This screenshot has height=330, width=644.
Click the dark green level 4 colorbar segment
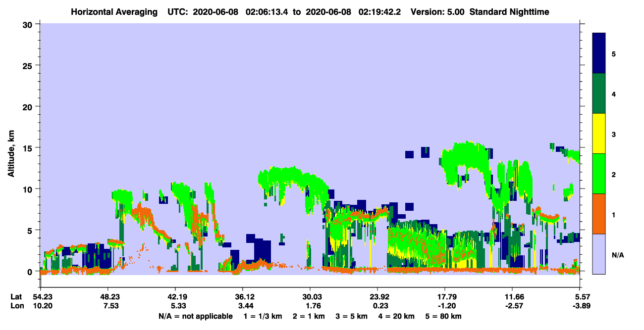[x=599, y=94]
